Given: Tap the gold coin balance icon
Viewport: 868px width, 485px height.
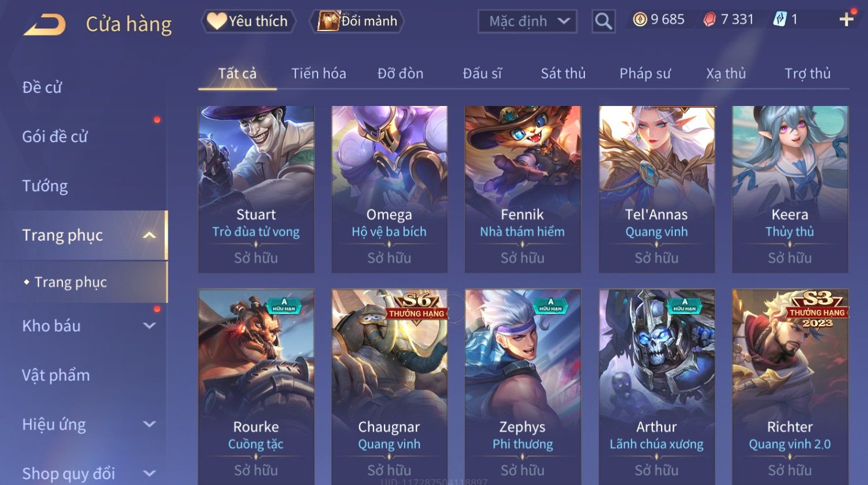Looking at the screenshot, I should pos(640,20).
